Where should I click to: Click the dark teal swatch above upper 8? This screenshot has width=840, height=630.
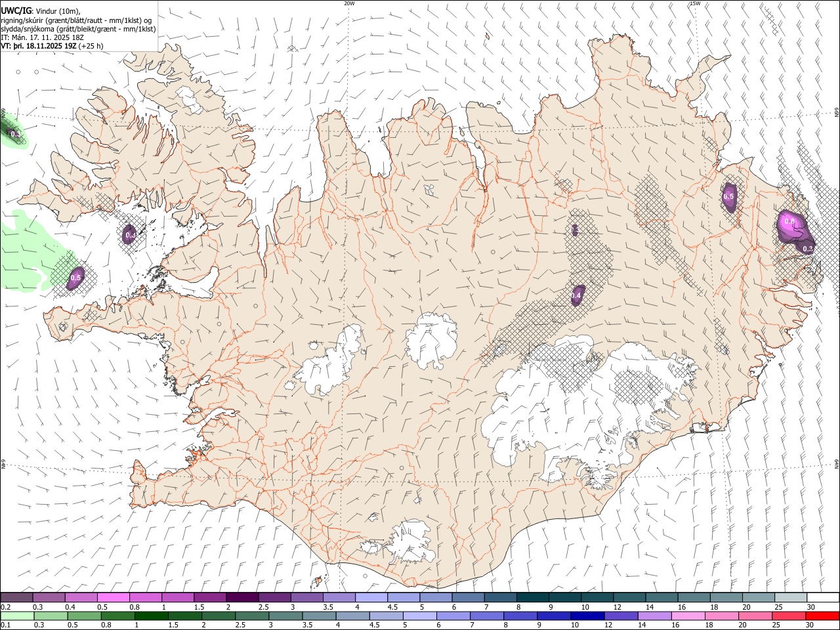point(532,597)
